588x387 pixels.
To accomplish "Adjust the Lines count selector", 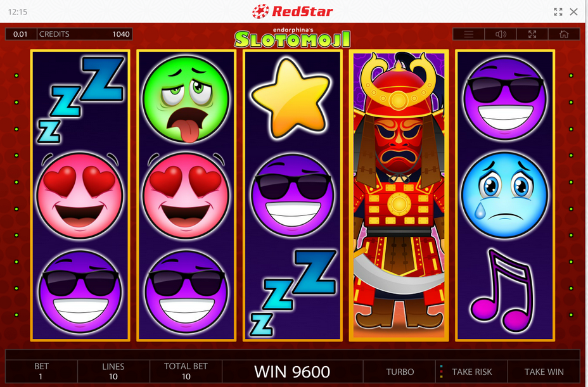I will tap(113, 371).
